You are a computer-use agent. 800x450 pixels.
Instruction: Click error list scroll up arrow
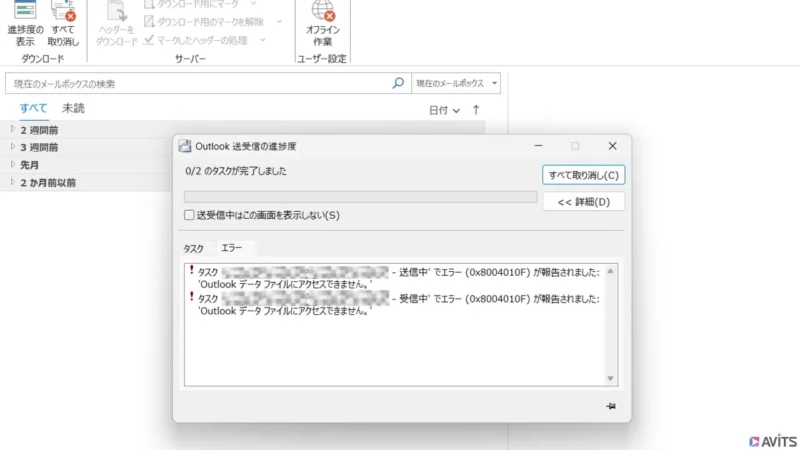(x=610, y=271)
